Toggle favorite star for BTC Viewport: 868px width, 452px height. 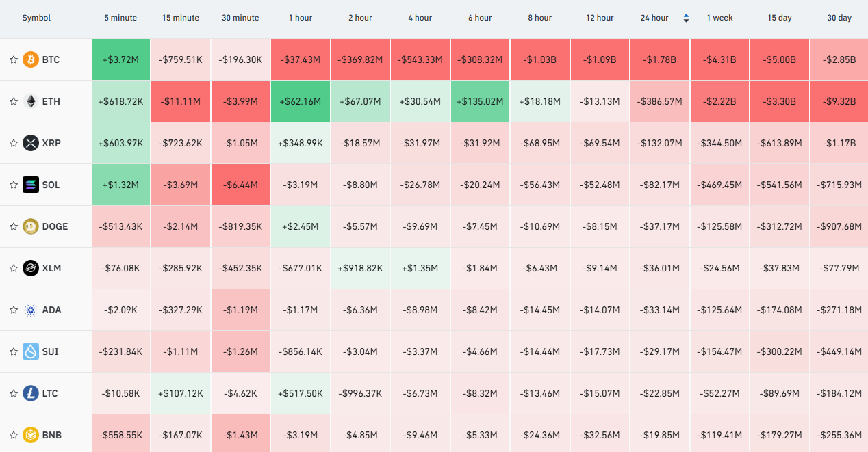point(13,59)
